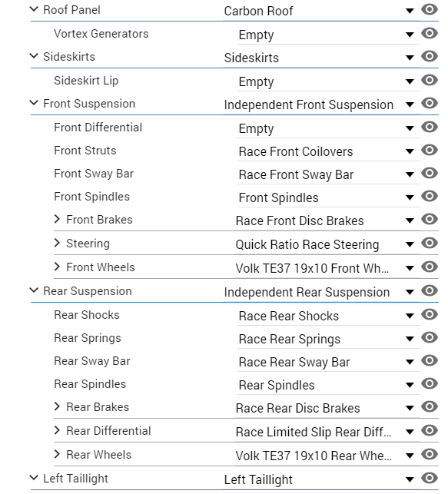Click eye icon for Rear Differential
Image resolution: width=448 pixels, height=494 pixels.
point(430,430)
